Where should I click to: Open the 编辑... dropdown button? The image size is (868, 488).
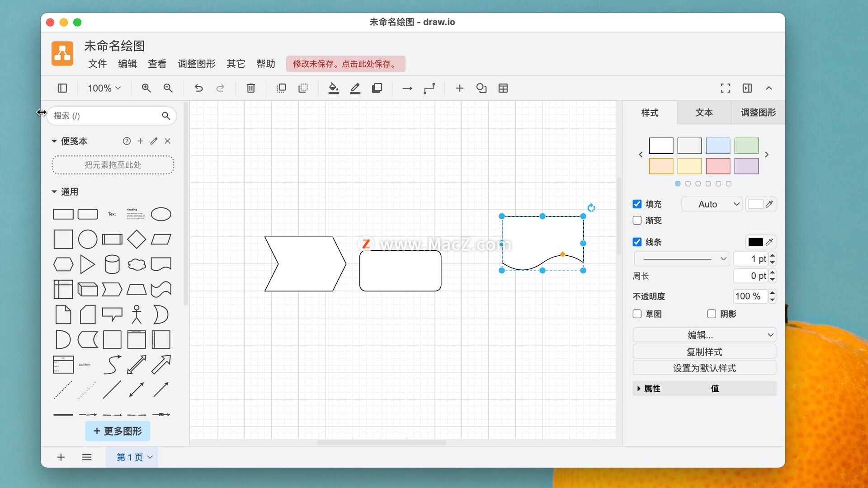pos(704,335)
